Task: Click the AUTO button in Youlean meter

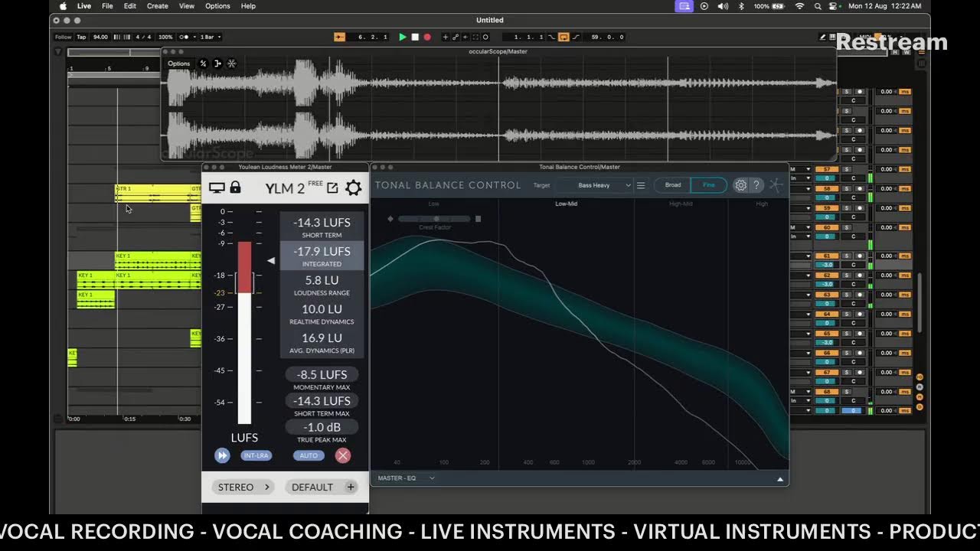Action: [309, 455]
